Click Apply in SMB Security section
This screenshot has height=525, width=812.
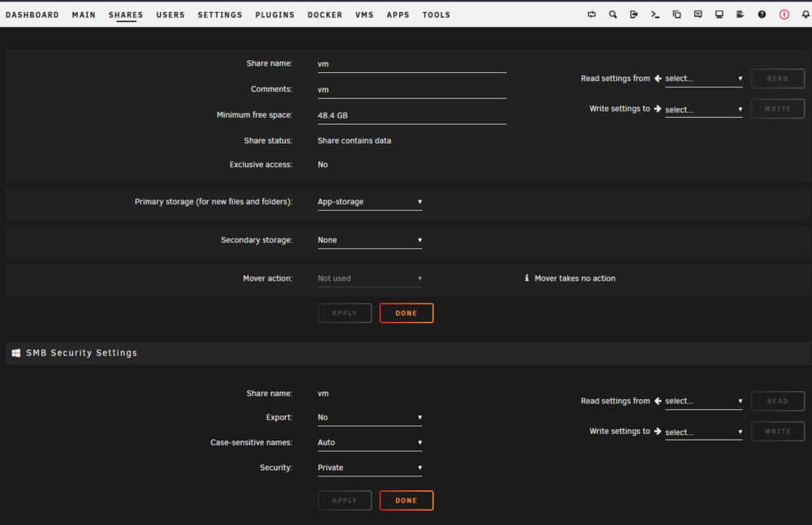344,501
